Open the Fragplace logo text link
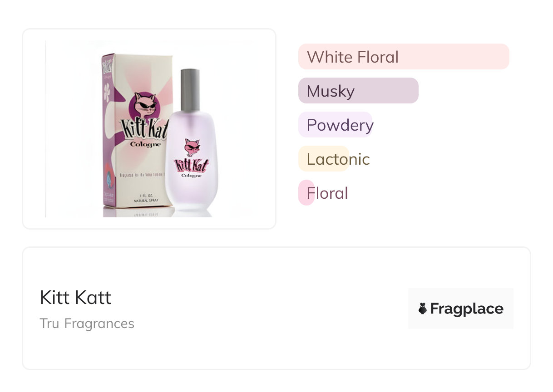 click(467, 309)
